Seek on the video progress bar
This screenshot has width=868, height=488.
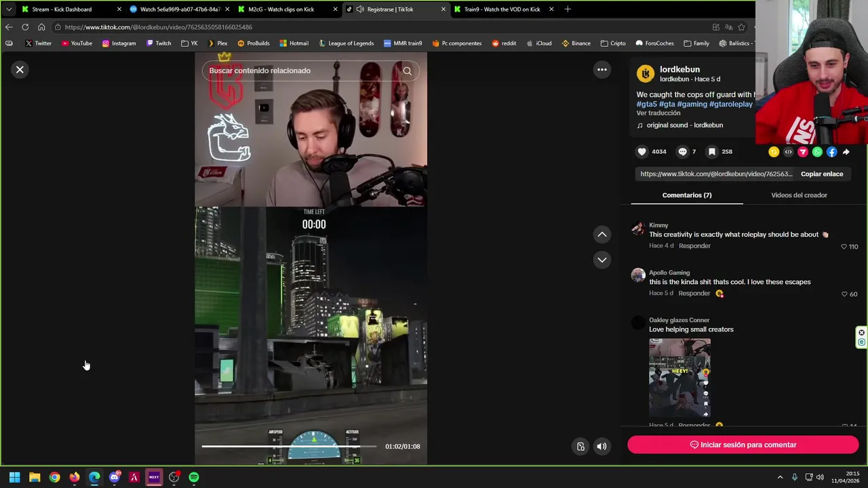coord(289,446)
